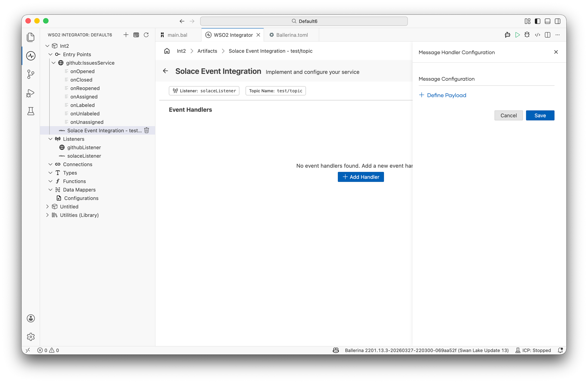Collapse the Listeners section

(x=51, y=139)
